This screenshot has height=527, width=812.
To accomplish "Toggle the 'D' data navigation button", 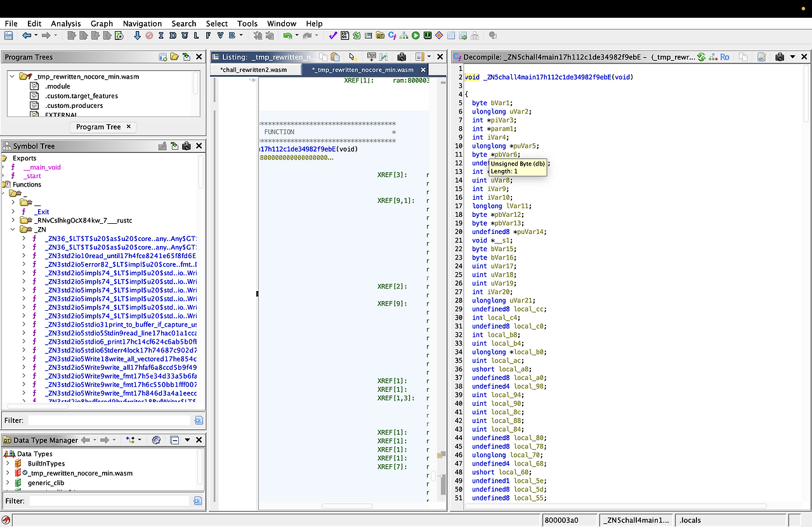I will pos(173,36).
